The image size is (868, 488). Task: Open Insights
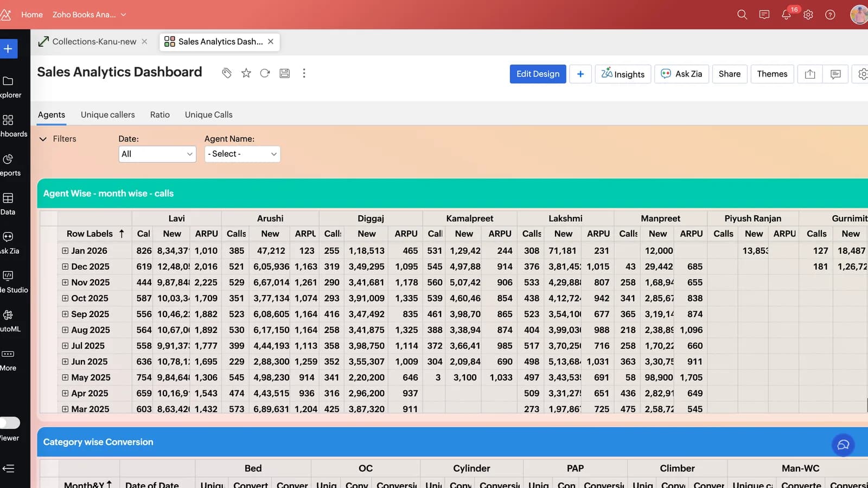click(623, 74)
